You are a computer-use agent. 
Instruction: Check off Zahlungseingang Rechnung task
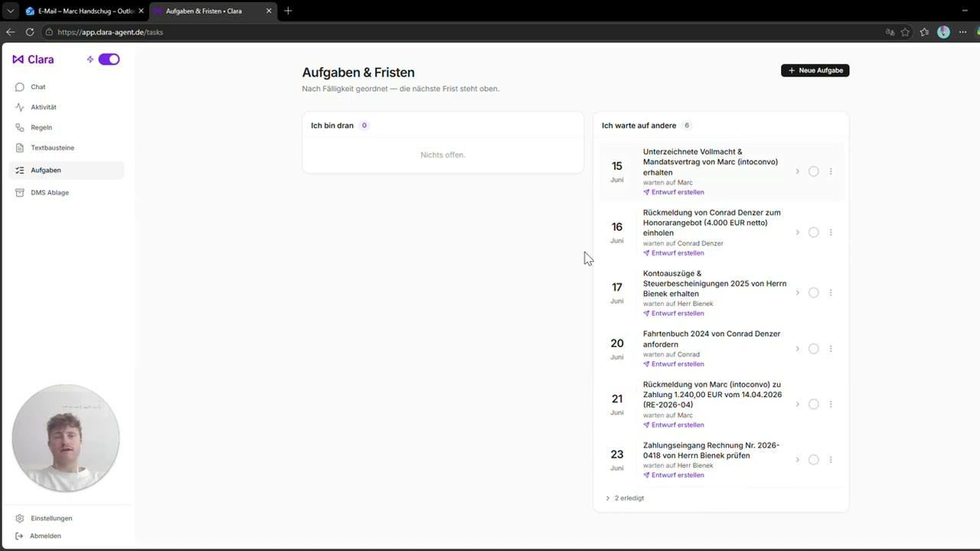click(814, 460)
